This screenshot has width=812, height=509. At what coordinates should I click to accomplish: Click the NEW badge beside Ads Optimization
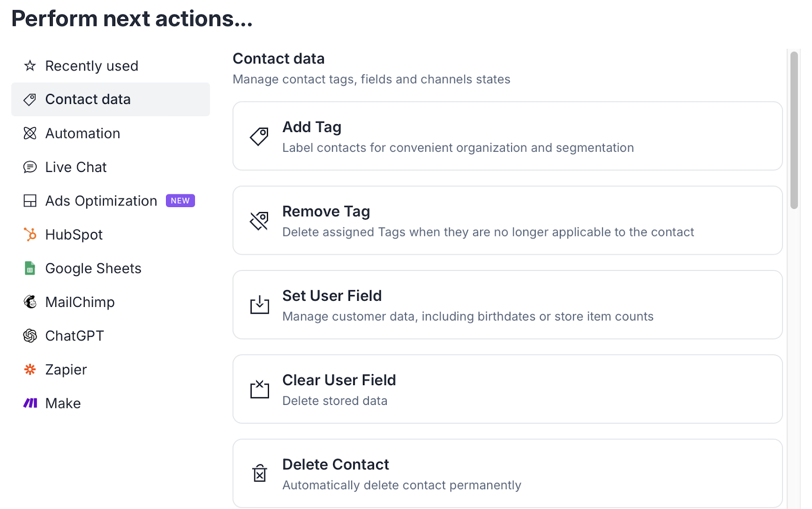click(x=180, y=201)
